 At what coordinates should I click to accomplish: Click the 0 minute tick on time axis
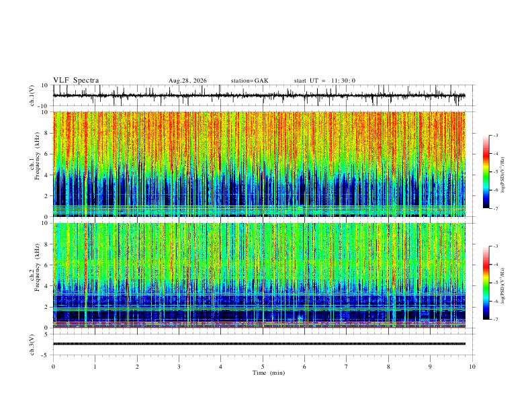point(53,367)
